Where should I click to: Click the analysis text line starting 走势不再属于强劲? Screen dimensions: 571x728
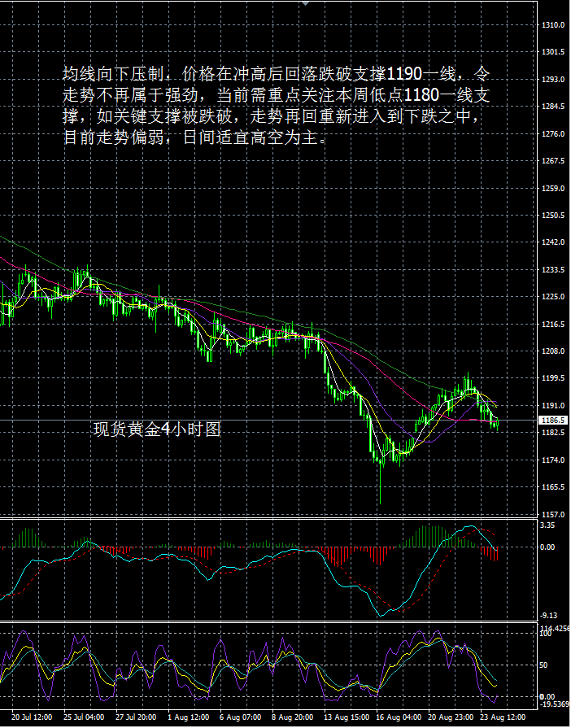pyautogui.click(x=277, y=95)
